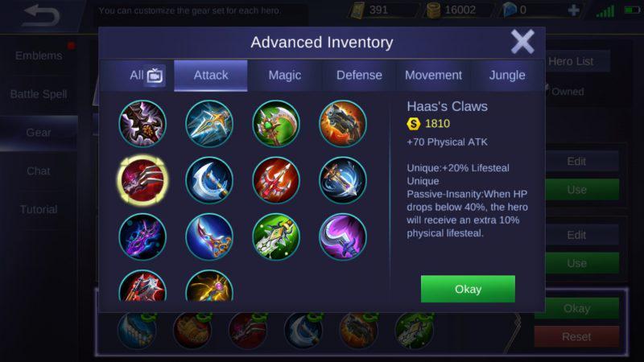Choose the wind-swirled crossbow item icon

(x=343, y=180)
